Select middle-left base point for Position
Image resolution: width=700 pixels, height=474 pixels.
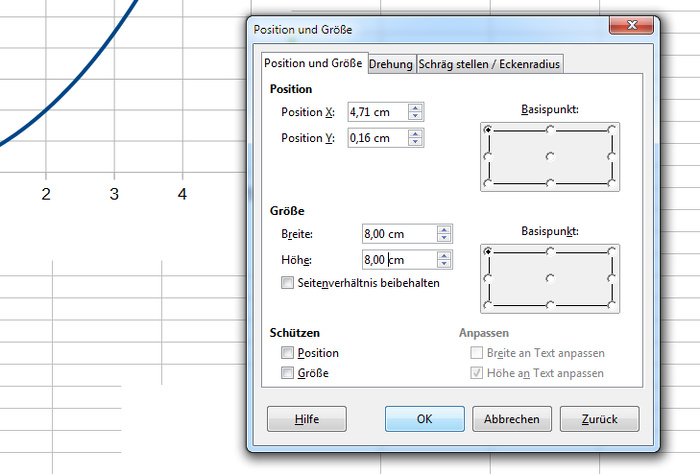[x=488, y=157]
